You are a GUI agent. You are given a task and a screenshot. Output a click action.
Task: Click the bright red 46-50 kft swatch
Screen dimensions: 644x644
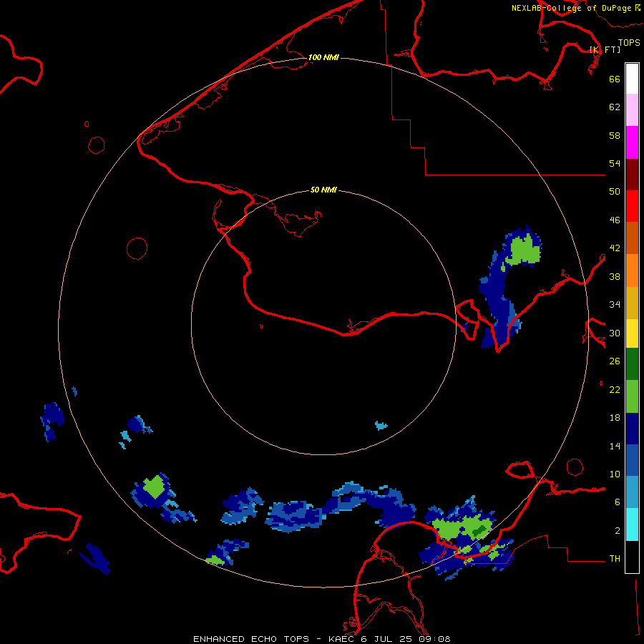coord(632,206)
